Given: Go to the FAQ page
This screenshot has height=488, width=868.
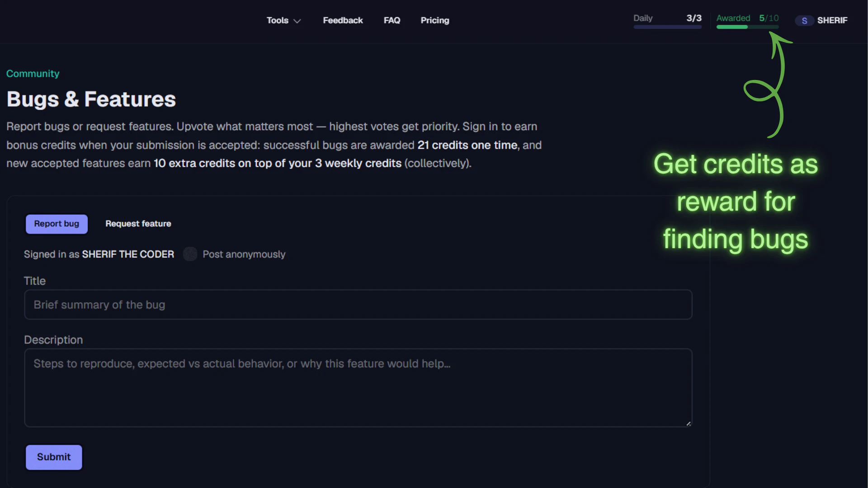Looking at the screenshot, I should pos(392,20).
